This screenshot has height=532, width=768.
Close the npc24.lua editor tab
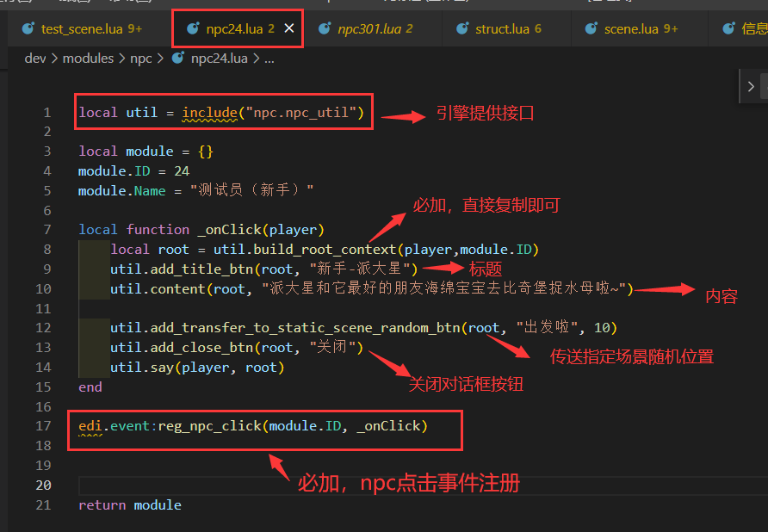(x=289, y=28)
